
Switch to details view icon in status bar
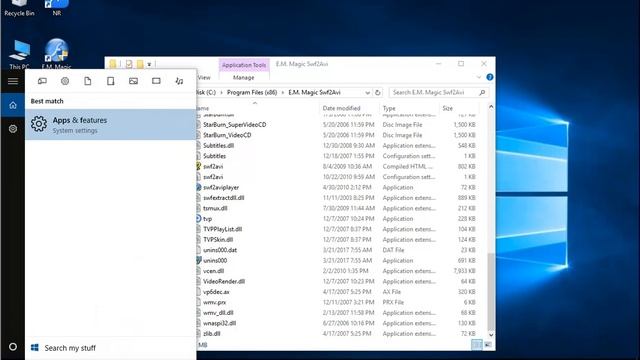(x=476, y=345)
